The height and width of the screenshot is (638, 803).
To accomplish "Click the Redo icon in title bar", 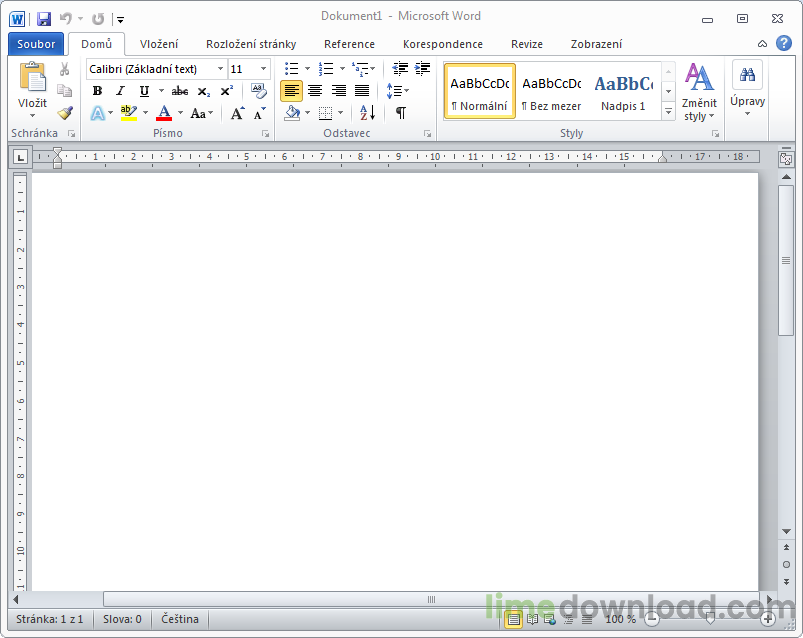I will coord(97,19).
